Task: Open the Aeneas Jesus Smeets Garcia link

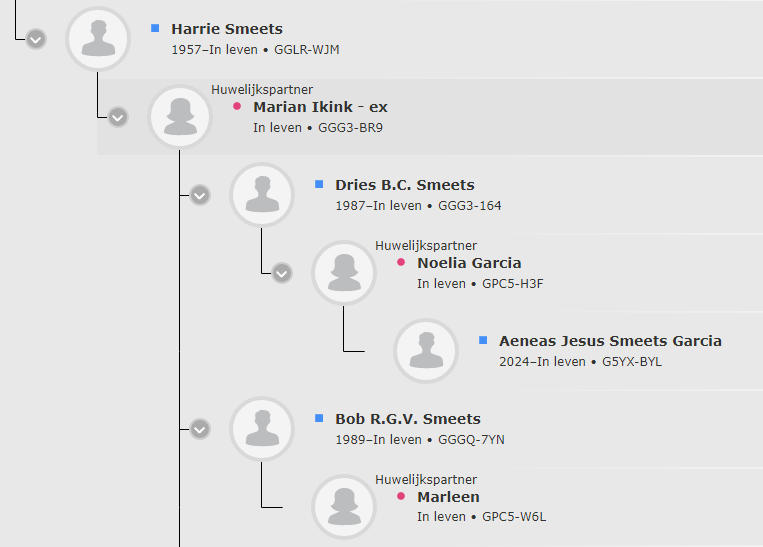Action: 610,341
